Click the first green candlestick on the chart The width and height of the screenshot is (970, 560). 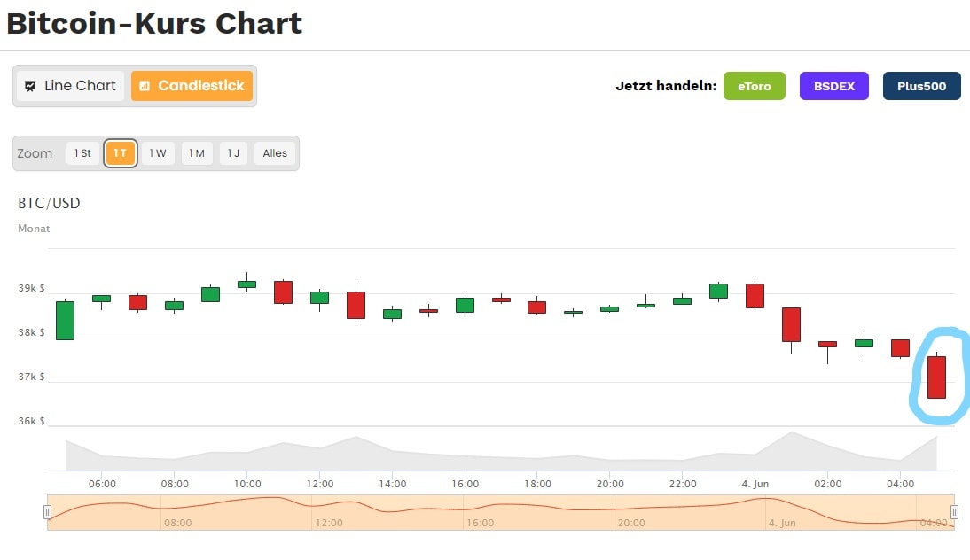point(65,320)
